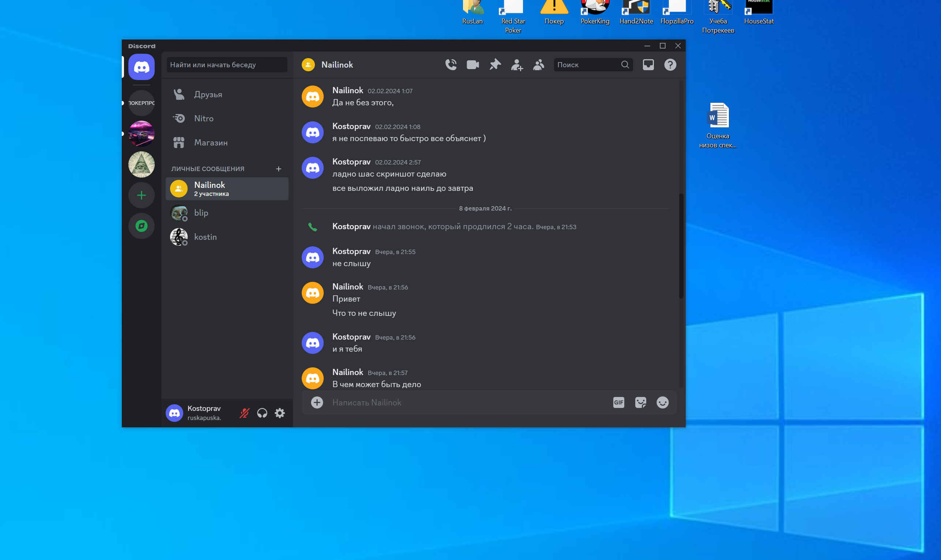Select Учеба Потрекеев desktop shortcut
The image size is (941, 560).
point(718,17)
